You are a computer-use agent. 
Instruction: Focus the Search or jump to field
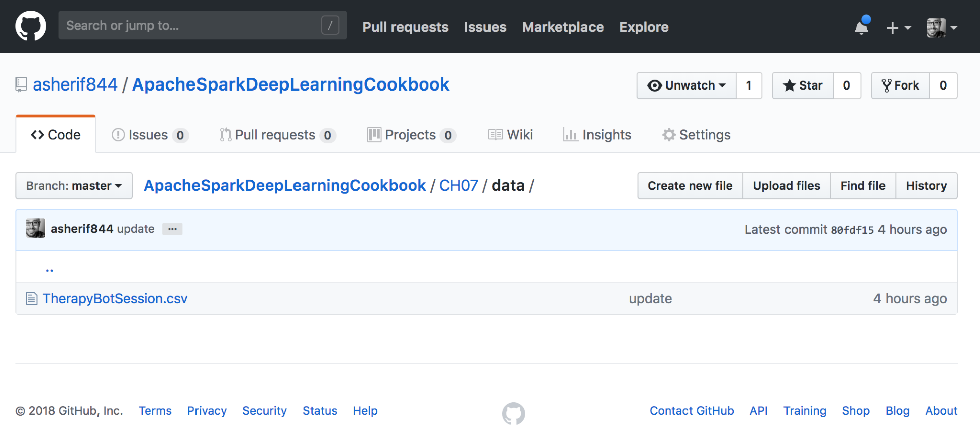pyautogui.click(x=203, y=25)
